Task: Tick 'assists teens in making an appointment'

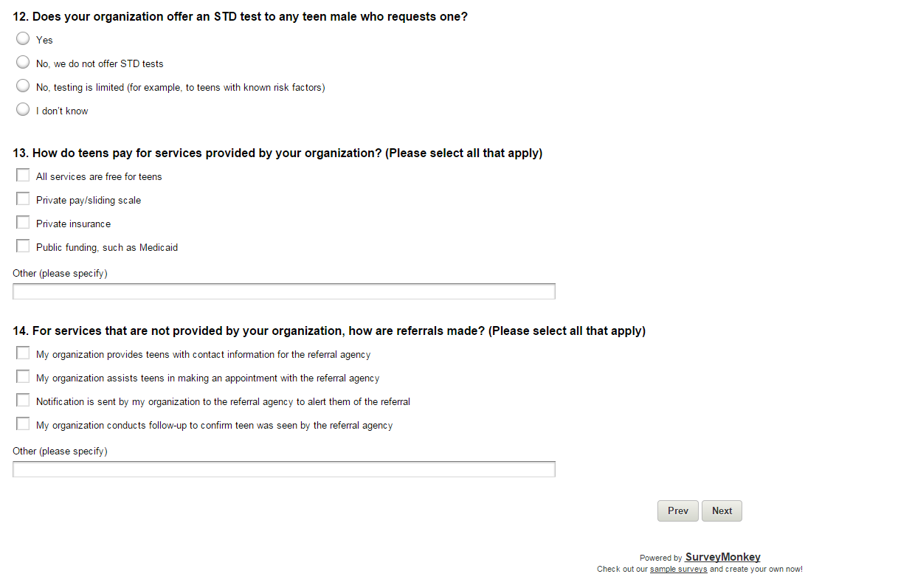Action: 23,377
